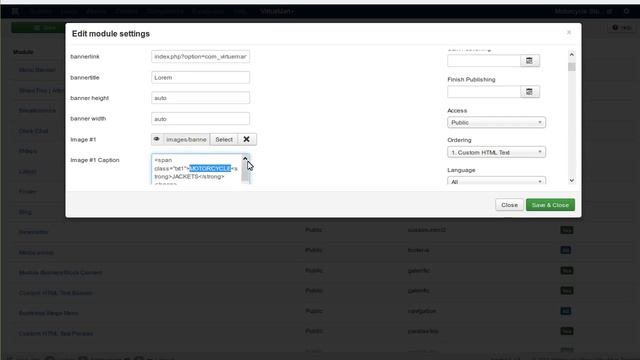This screenshot has width=640, height=360.
Task: Click the Finish Publishing date field
Action: (484, 92)
